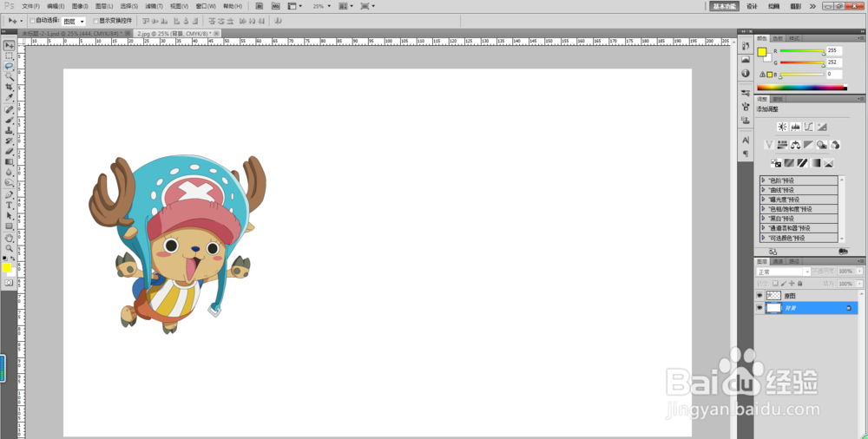Open auto-select 图层 dropdown

pyautogui.click(x=74, y=21)
